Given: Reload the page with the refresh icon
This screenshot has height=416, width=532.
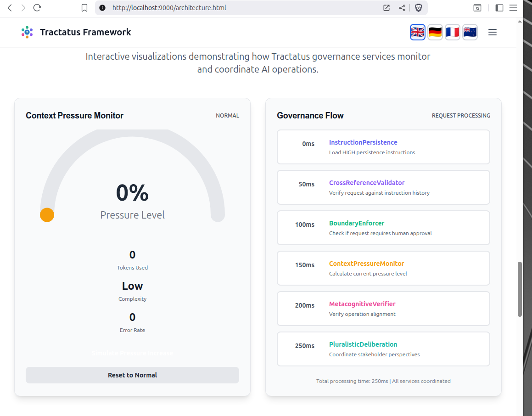Looking at the screenshot, I should click(x=37, y=8).
